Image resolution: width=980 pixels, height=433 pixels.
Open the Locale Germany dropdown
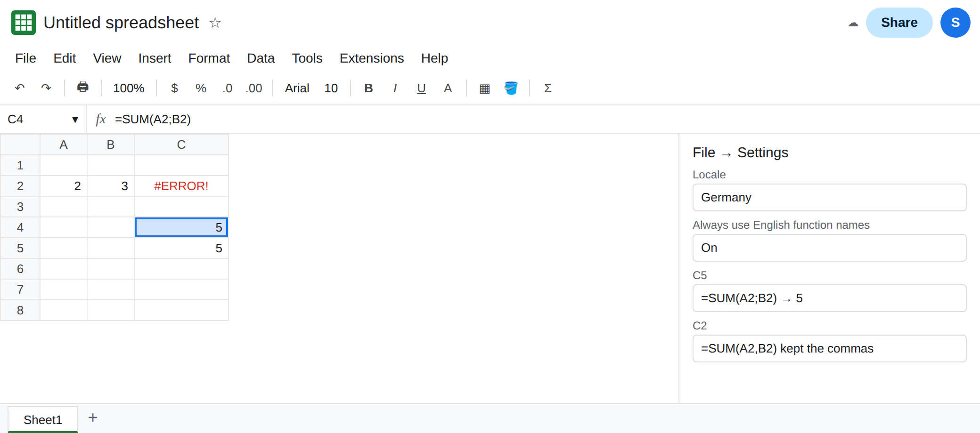pos(829,197)
